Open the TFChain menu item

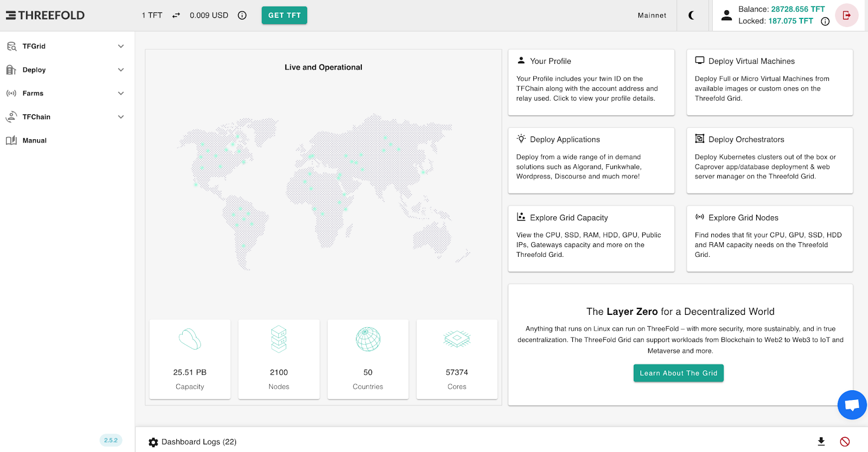[x=67, y=117]
